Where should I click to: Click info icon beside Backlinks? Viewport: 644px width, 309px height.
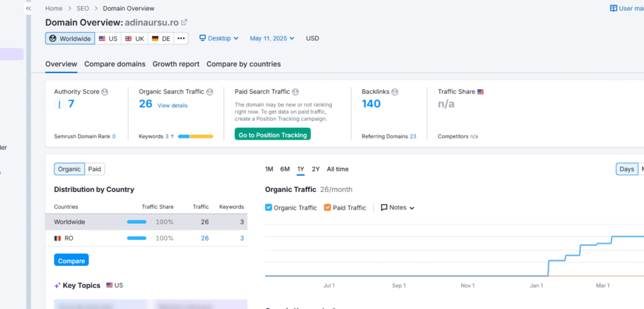(x=395, y=91)
